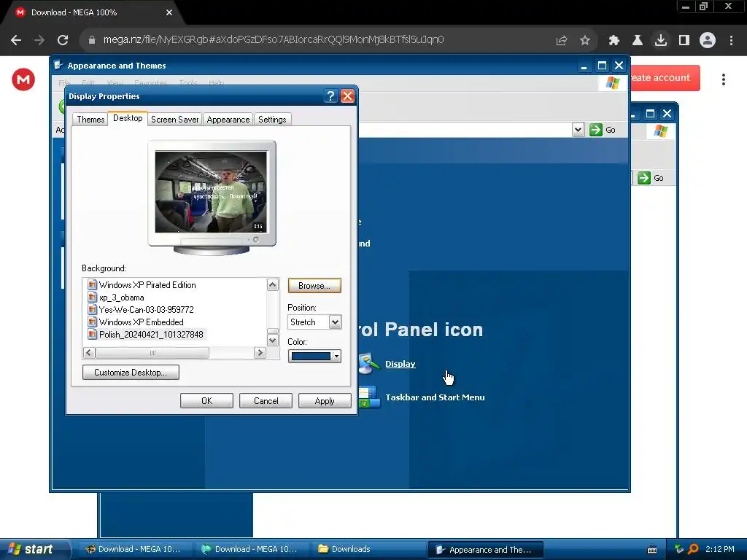Open the browser downloads icon
This screenshot has height=560, width=747.
pos(661,40)
